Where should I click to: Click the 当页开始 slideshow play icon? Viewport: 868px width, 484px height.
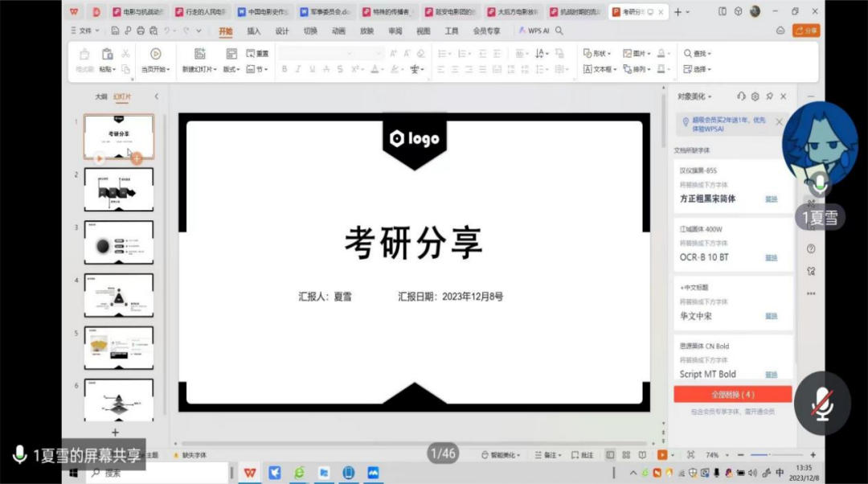[x=155, y=54]
